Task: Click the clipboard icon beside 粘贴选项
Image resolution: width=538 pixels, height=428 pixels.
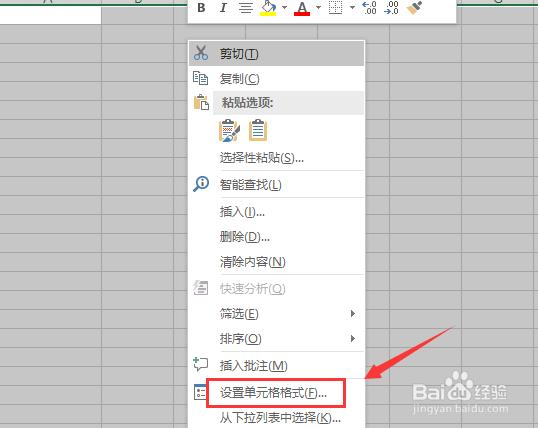Action: pos(201,102)
